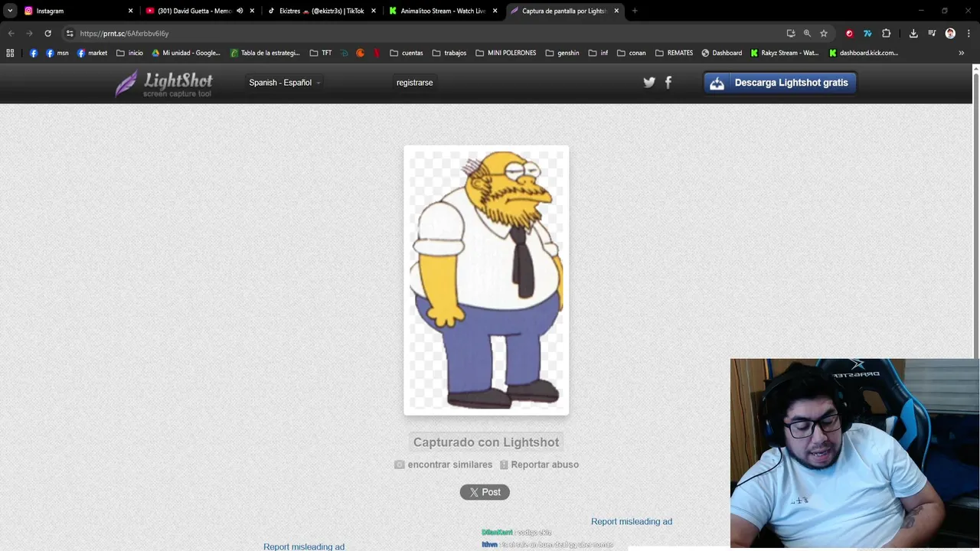Open the tab search dropdown arrow
This screenshot has height=551, width=980.
(x=10, y=11)
